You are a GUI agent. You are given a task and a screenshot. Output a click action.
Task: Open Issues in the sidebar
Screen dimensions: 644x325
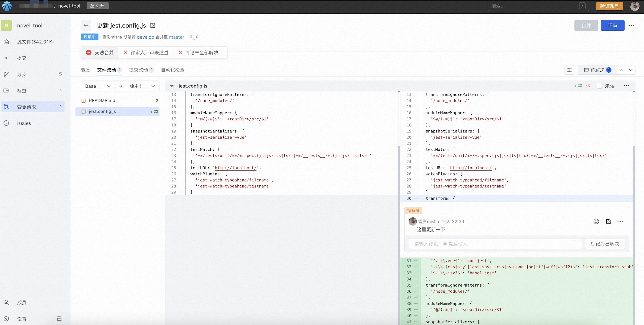[33, 123]
